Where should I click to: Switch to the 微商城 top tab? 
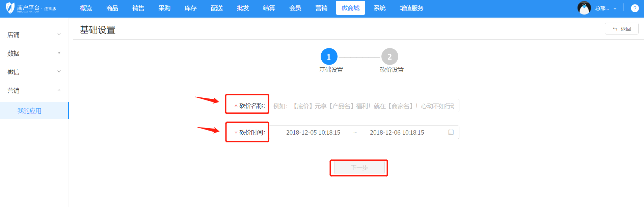coord(350,8)
